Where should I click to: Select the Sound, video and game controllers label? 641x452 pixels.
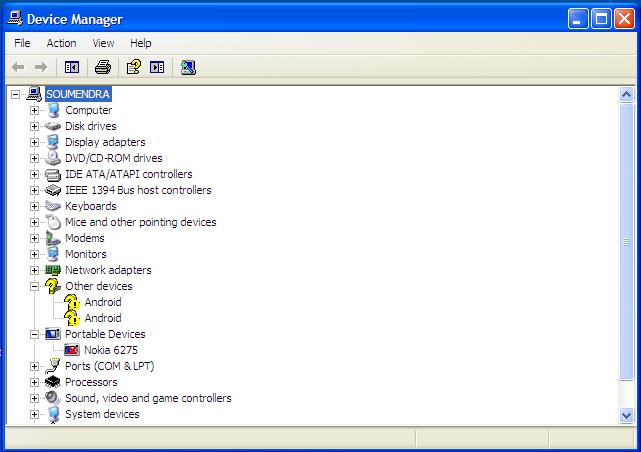click(x=148, y=398)
